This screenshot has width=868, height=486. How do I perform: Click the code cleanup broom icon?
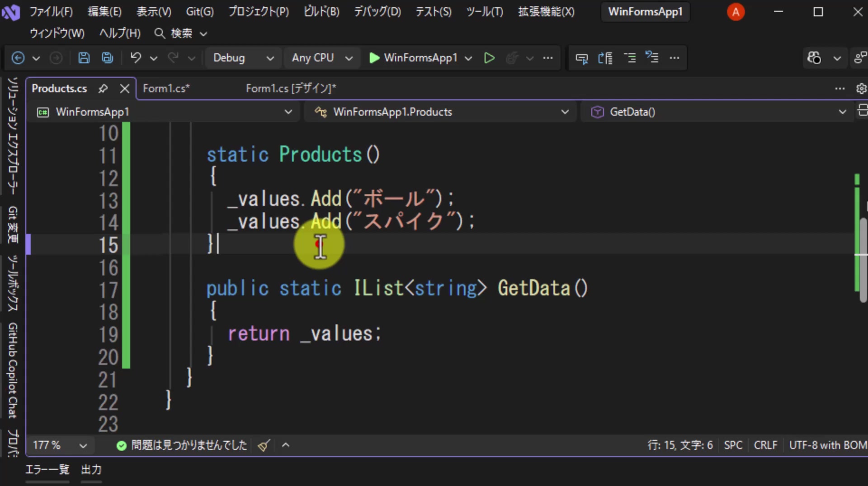coord(264,445)
